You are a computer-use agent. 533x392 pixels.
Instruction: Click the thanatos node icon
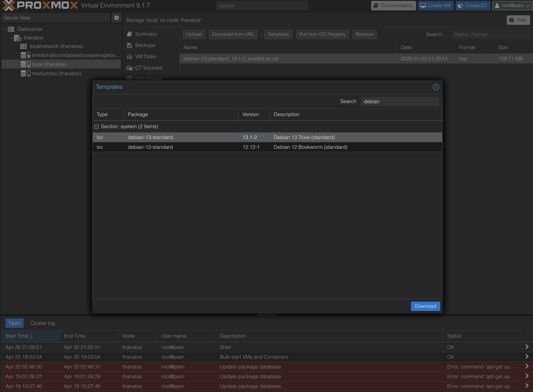(17, 38)
